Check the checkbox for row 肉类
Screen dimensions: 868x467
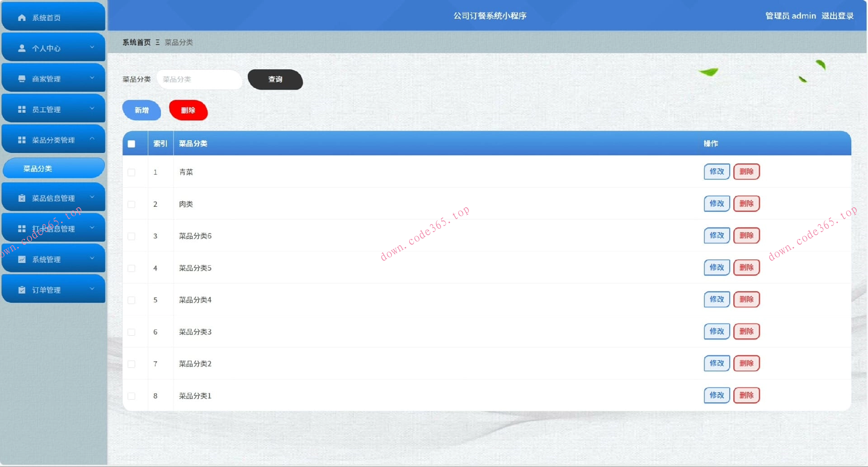pyautogui.click(x=132, y=205)
